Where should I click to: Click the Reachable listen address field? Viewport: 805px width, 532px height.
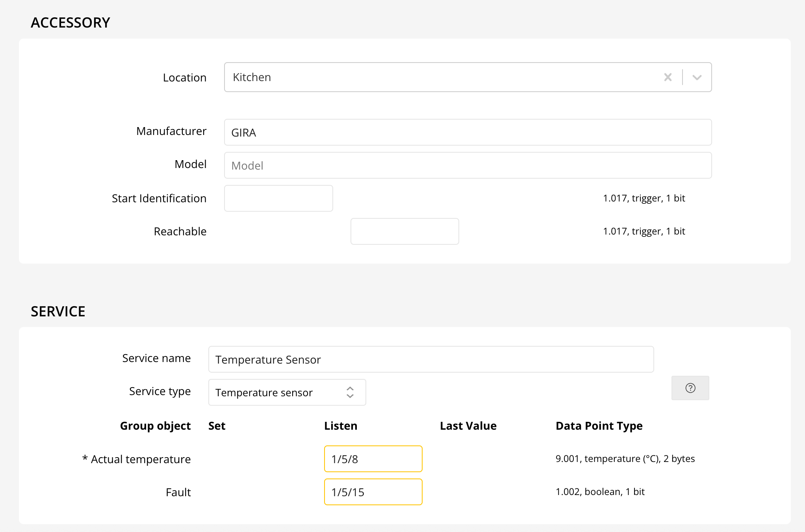click(x=404, y=231)
